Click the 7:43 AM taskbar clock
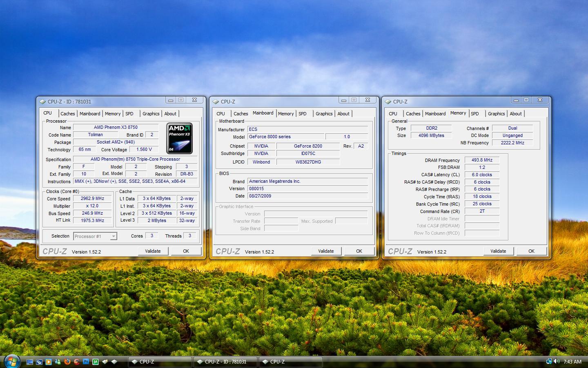This screenshot has height=368, width=588. pos(572,362)
